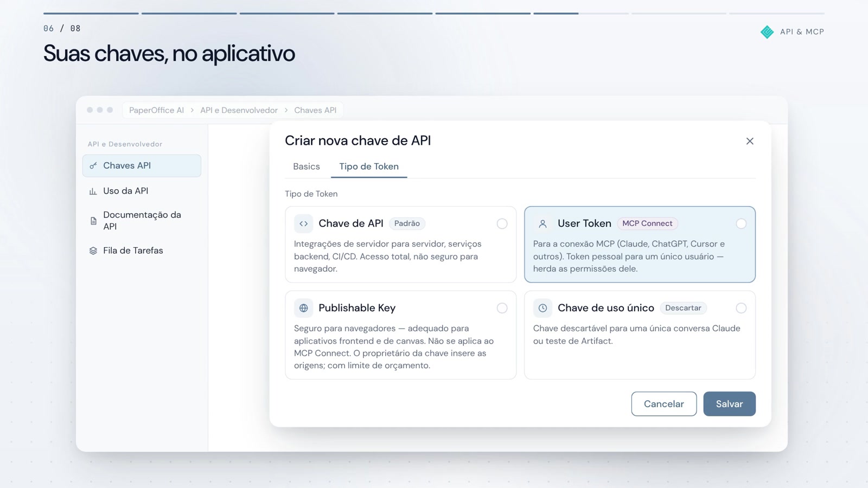Click API e Desenvolvedor breadcrumb link
The image size is (868, 488).
(x=239, y=110)
